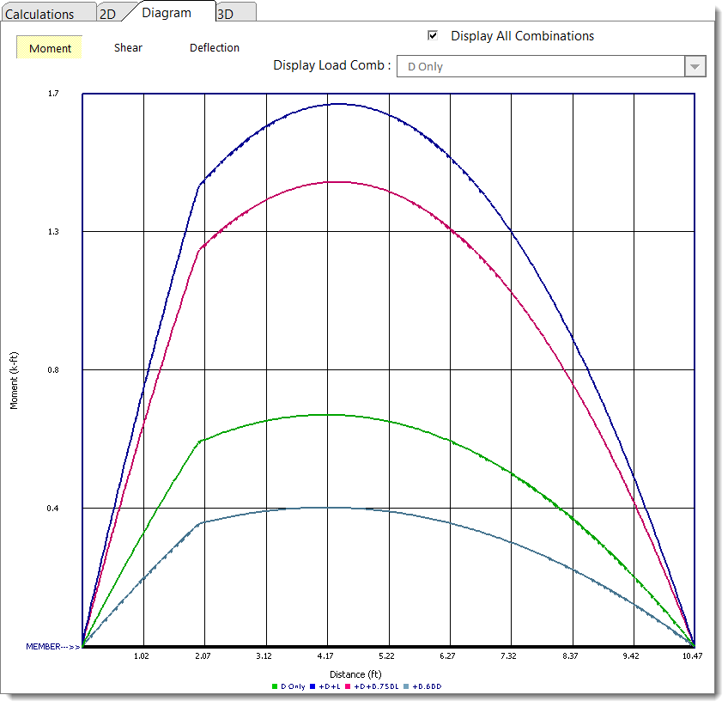Show the Deflection diagram

215,48
